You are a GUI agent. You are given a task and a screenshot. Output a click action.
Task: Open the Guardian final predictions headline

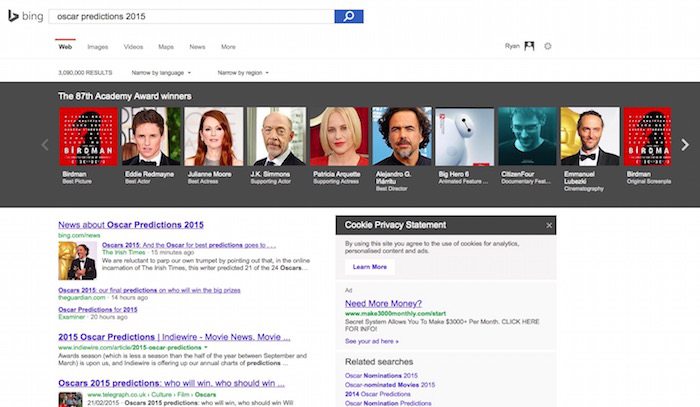pyautogui.click(x=149, y=290)
